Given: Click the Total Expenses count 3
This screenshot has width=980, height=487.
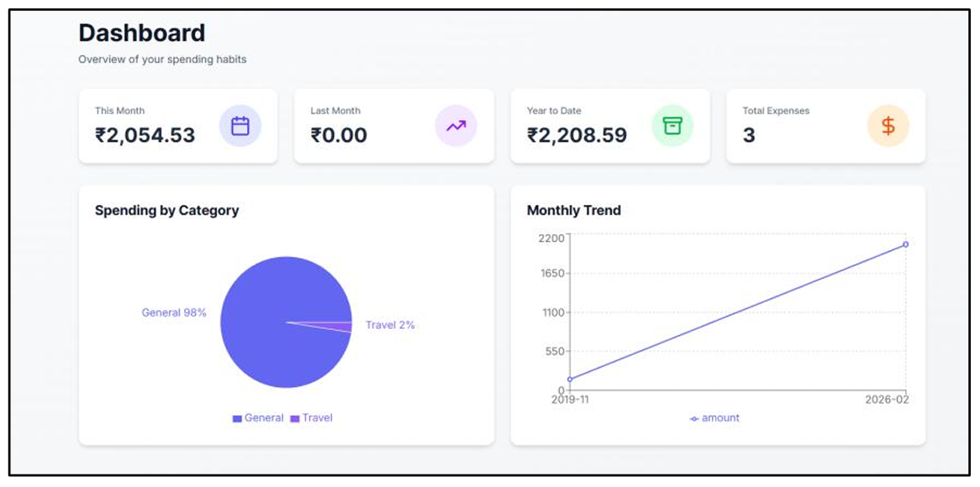Looking at the screenshot, I should (x=749, y=135).
